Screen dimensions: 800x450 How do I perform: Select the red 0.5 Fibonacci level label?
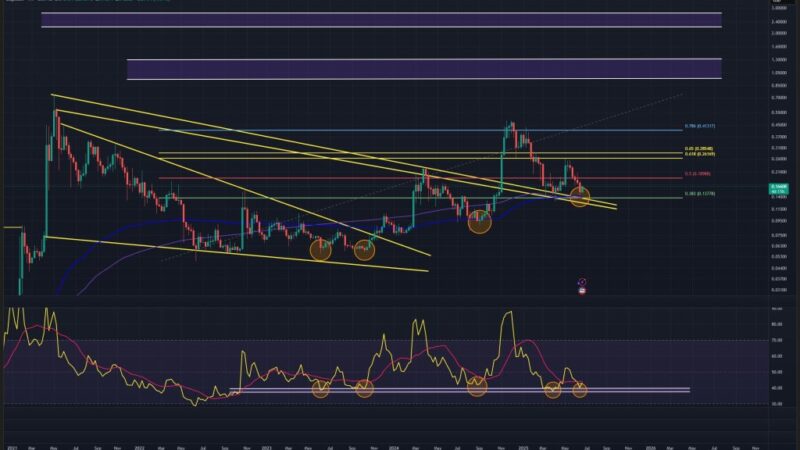pos(697,174)
